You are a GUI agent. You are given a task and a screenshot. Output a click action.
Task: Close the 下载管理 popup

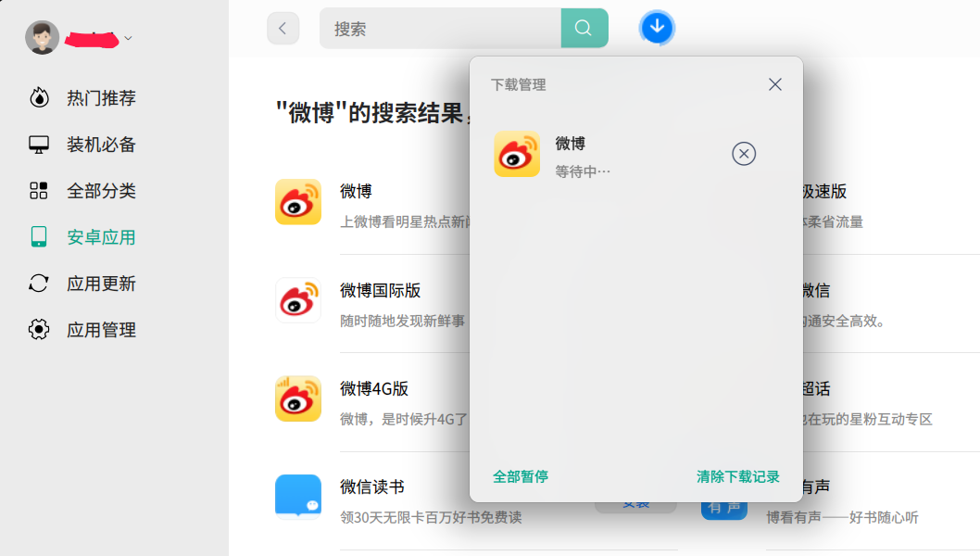click(775, 84)
